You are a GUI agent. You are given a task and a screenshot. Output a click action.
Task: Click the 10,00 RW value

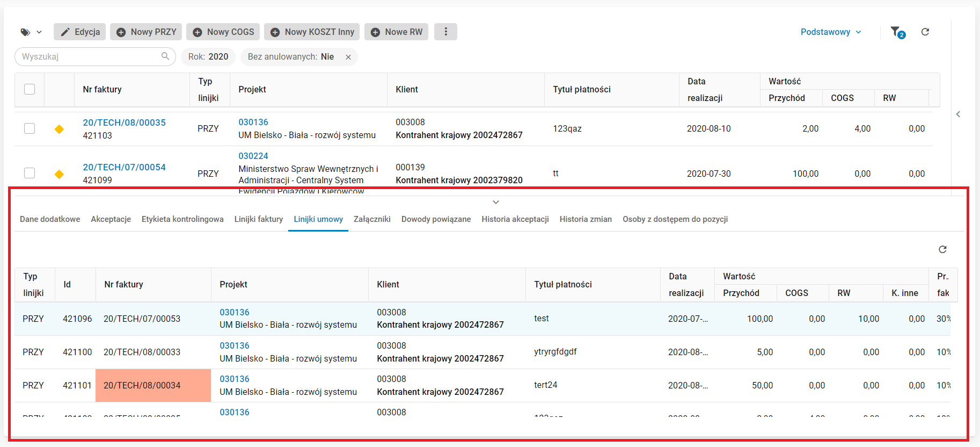[868, 319]
